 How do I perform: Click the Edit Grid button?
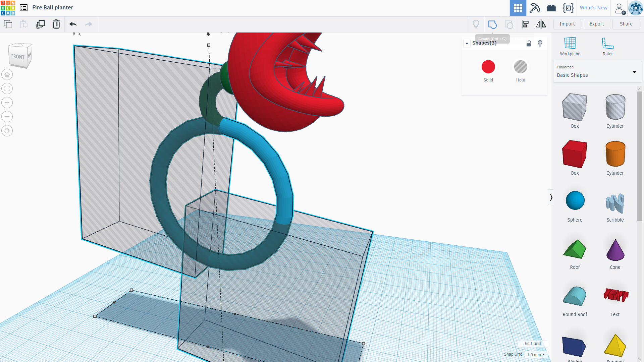[x=533, y=344]
